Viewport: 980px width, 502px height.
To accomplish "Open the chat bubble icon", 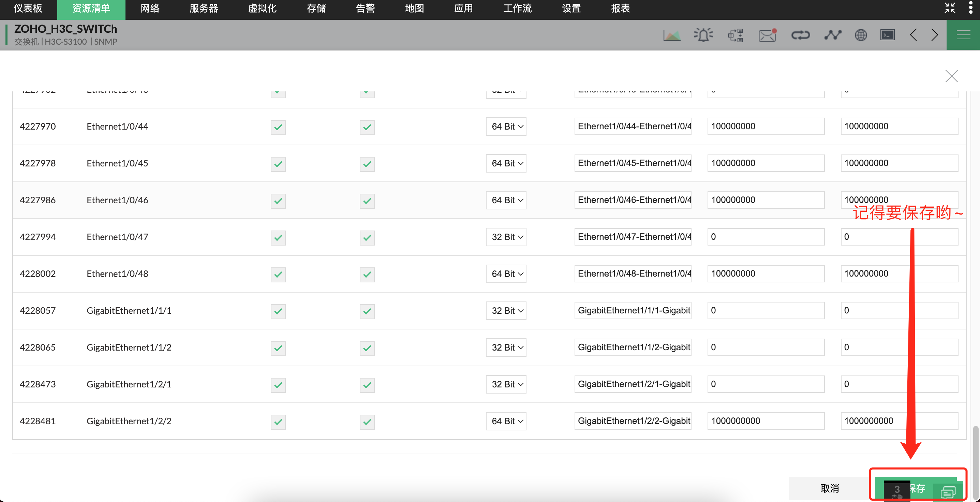I will tap(948, 492).
